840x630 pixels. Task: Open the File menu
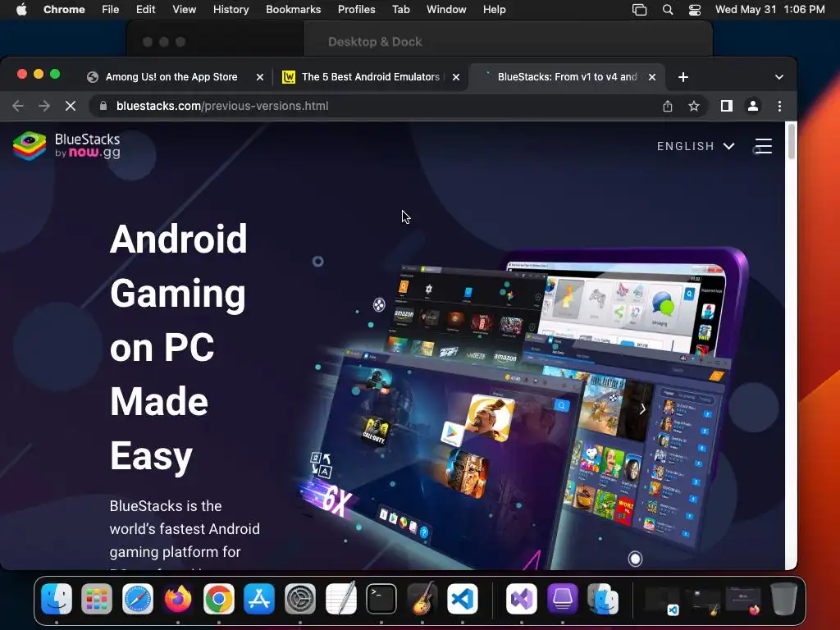111,10
